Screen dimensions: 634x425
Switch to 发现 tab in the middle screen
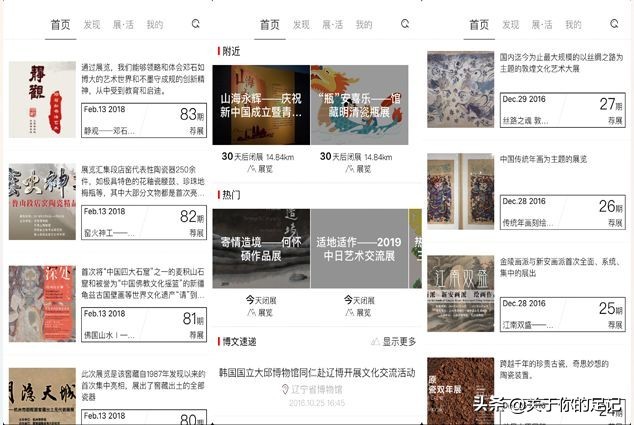(x=301, y=25)
